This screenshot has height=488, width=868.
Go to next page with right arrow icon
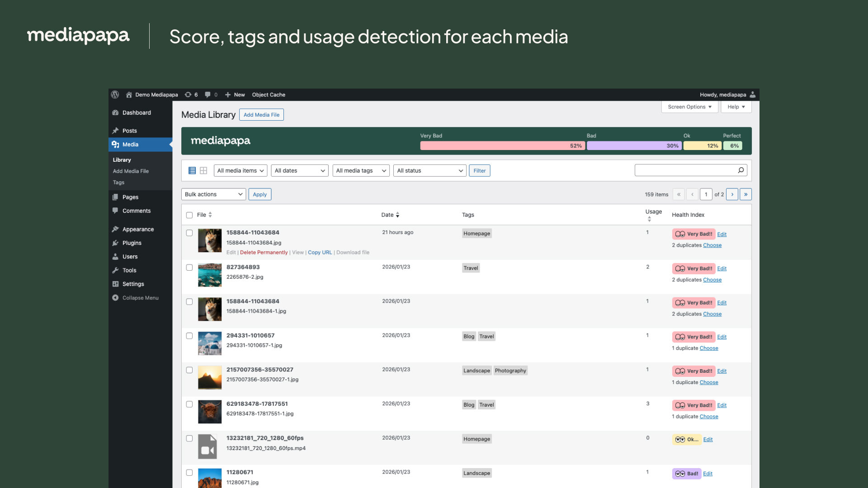pos(732,194)
